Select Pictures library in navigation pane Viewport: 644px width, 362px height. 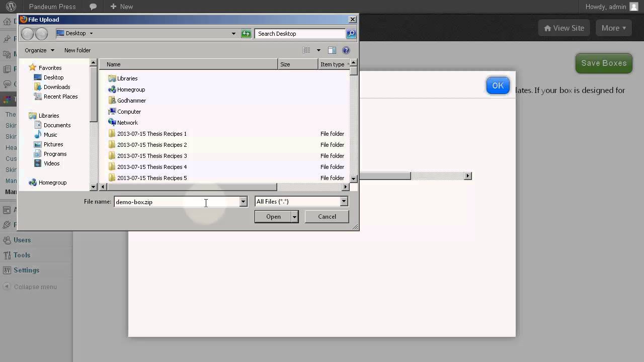click(53, 144)
